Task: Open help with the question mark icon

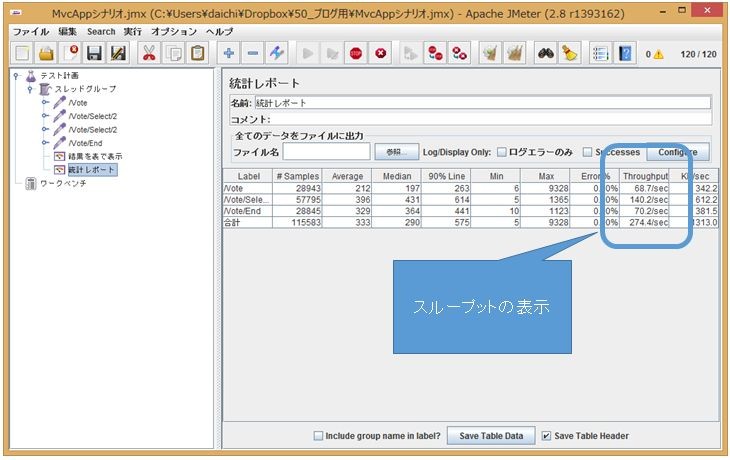Action: click(625, 54)
